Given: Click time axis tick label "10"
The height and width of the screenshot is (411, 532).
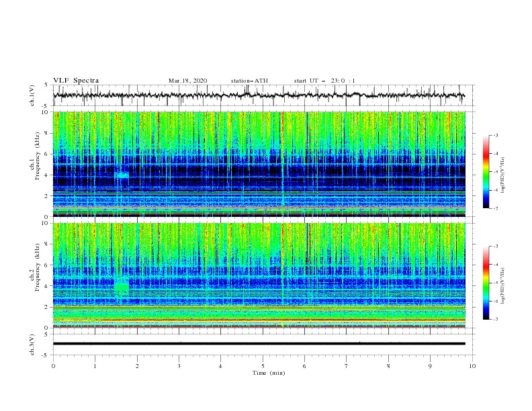Looking at the screenshot, I should click(x=472, y=366).
